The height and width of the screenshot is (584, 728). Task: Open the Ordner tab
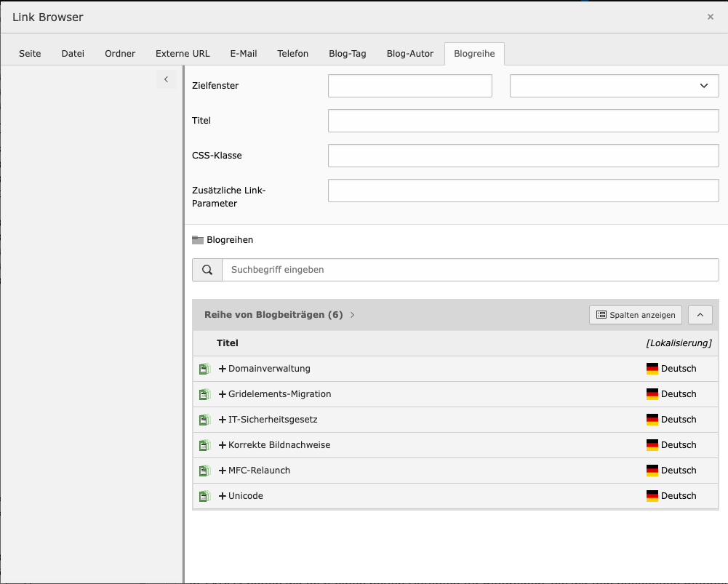(x=120, y=54)
